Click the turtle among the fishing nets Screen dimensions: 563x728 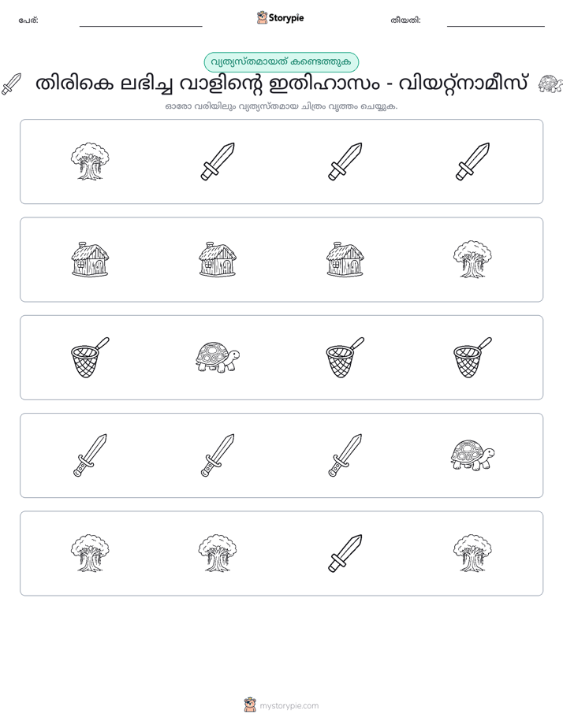click(x=218, y=358)
